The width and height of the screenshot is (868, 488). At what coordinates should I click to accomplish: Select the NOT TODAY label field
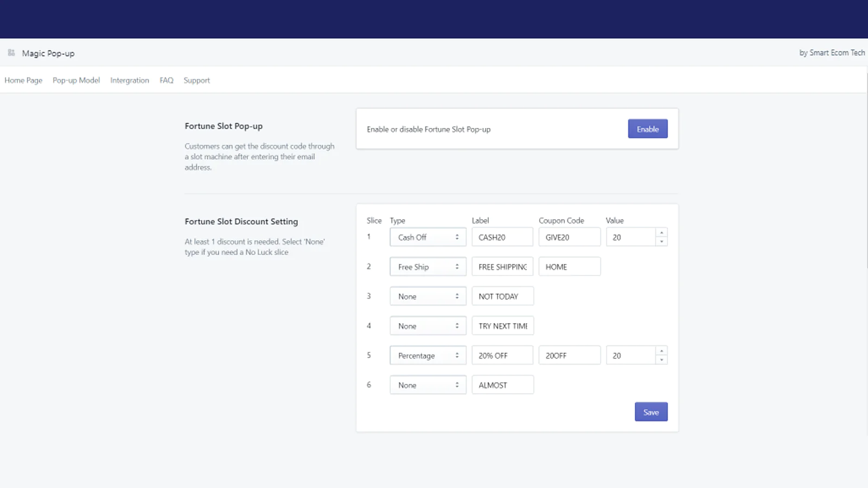coord(502,296)
